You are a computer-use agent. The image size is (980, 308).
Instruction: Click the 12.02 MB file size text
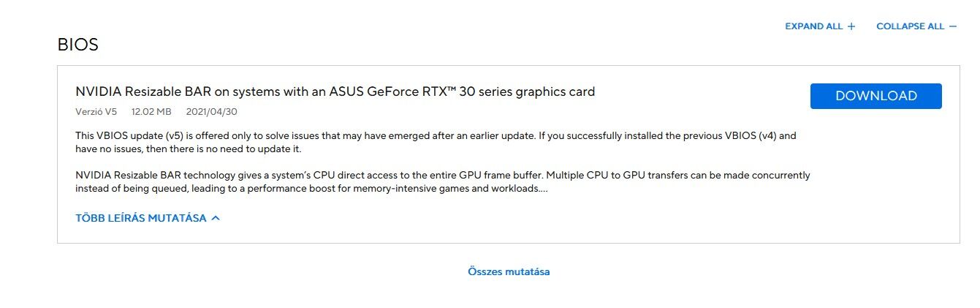tap(151, 112)
